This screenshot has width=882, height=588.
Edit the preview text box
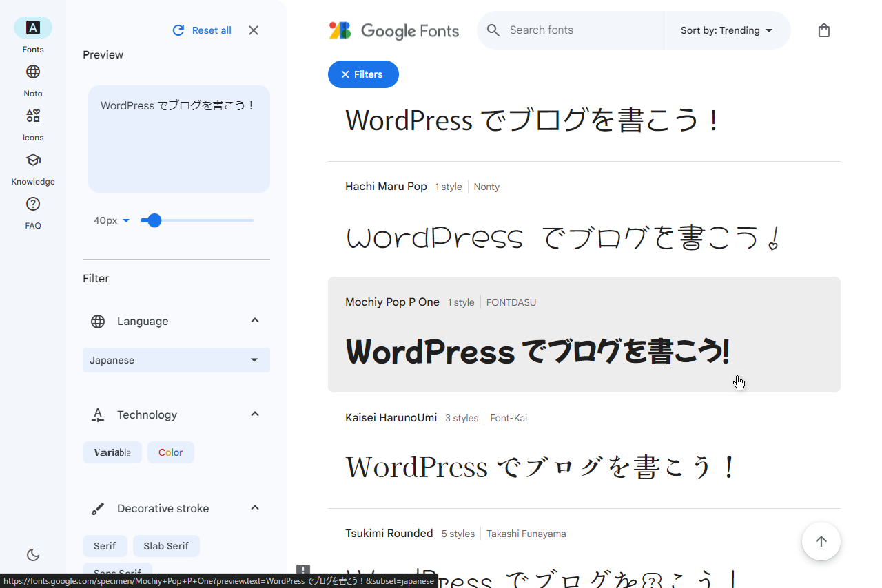(x=179, y=139)
